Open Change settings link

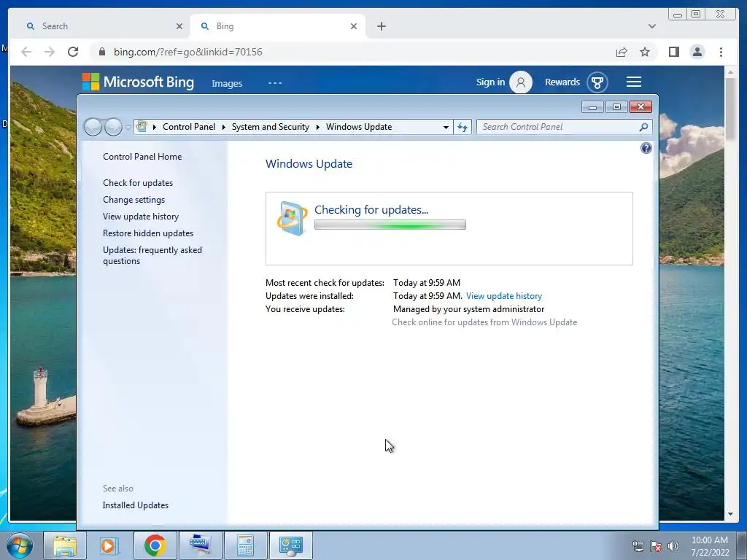(x=134, y=200)
